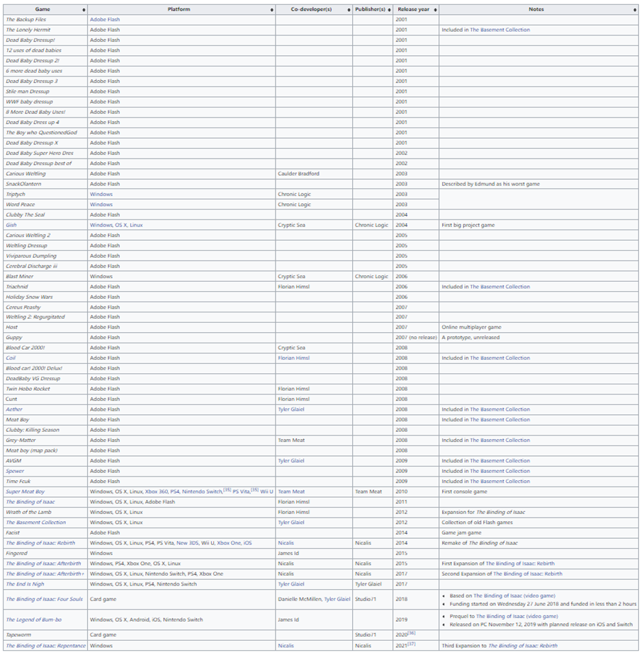The width and height of the screenshot is (644, 655).
Task: Click Tyler Glaiel link in Four Souls row
Action: 337,599
